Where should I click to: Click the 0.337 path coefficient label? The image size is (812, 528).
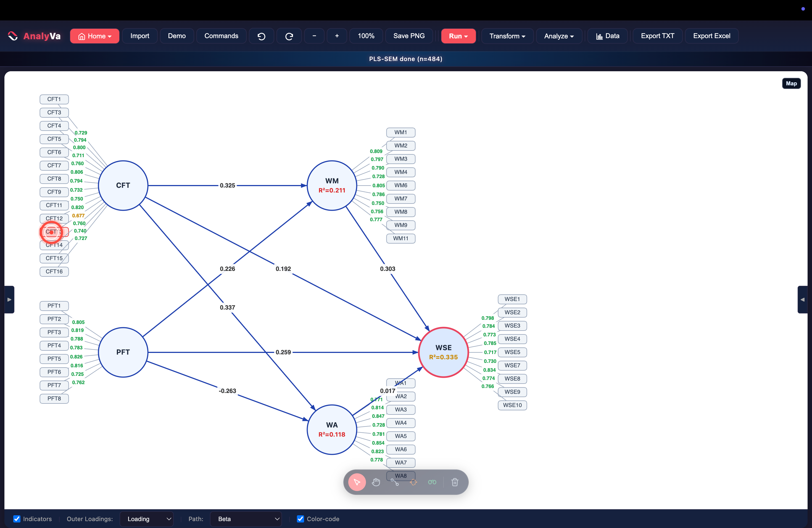pos(228,307)
